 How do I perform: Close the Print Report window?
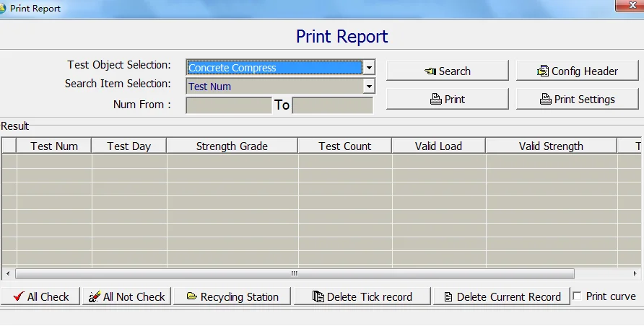point(628,6)
